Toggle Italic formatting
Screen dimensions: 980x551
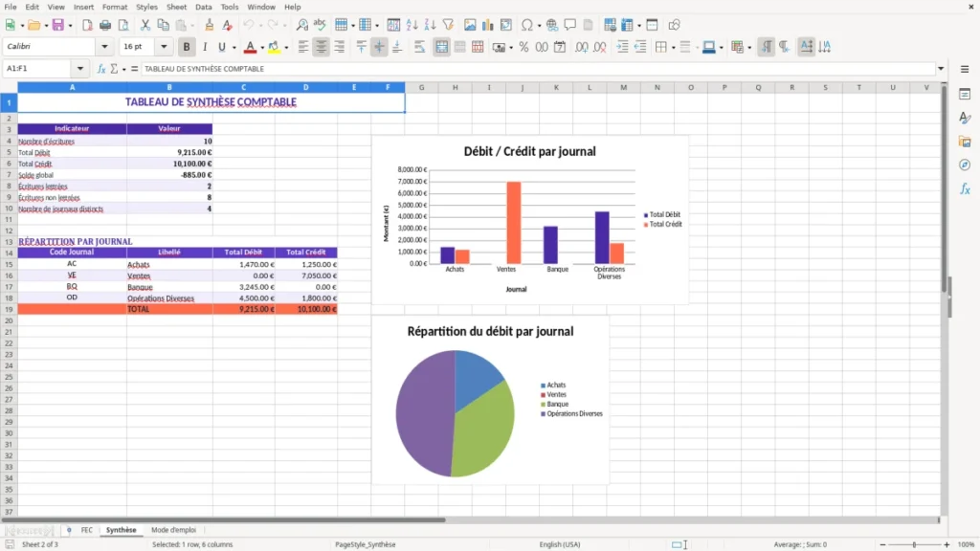click(205, 47)
